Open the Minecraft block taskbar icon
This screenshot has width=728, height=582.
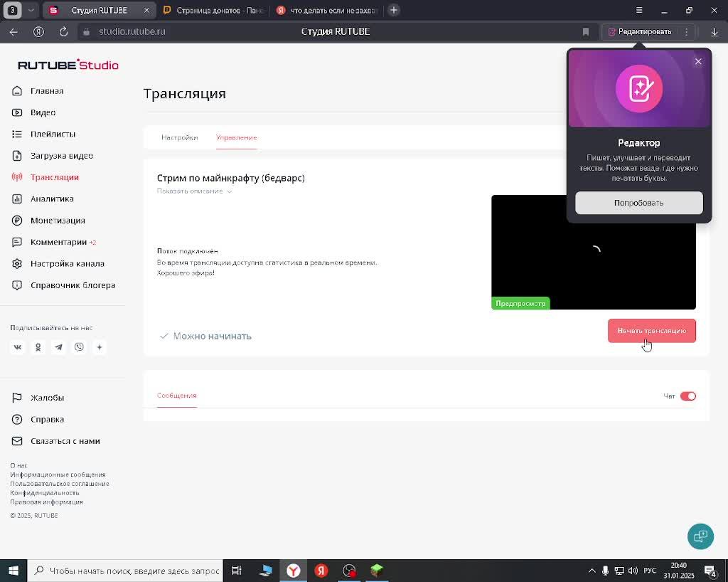pyautogui.click(x=377, y=571)
